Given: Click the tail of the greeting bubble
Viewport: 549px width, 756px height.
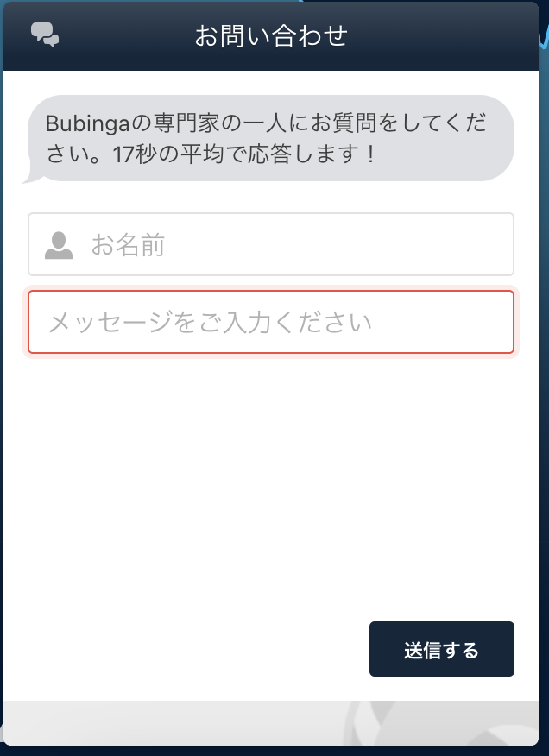Looking at the screenshot, I should point(31,174).
